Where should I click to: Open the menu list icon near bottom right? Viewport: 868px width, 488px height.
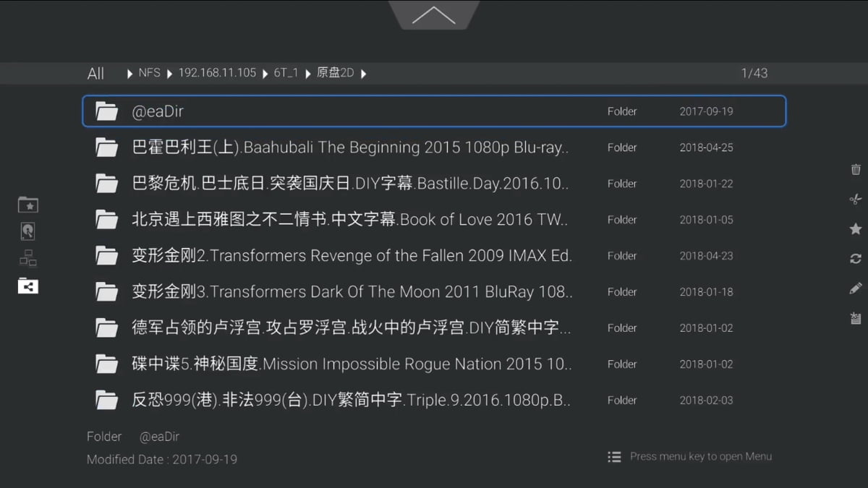click(x=614, y=456)
